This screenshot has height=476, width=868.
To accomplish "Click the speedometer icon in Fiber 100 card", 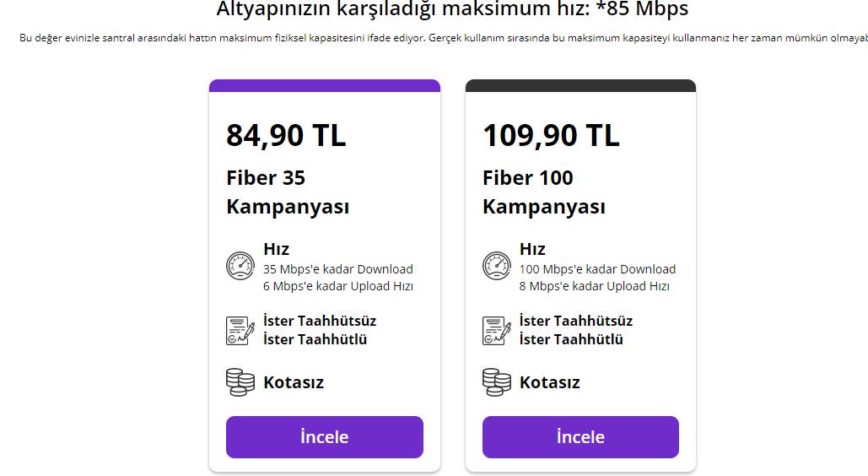I will click(x=497, y=266).
